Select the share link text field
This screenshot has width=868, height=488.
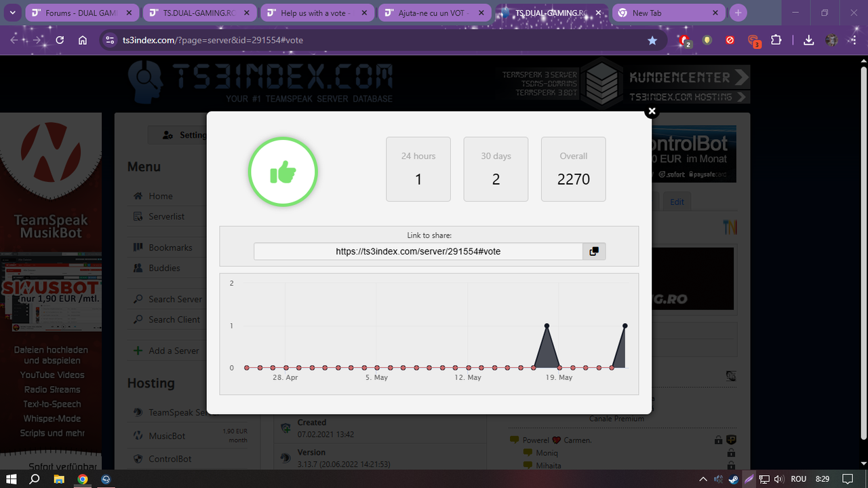point(418,251)
